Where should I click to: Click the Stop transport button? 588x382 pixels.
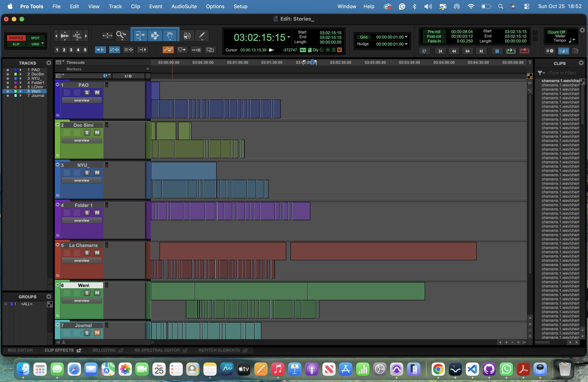(x=497, y=51)
